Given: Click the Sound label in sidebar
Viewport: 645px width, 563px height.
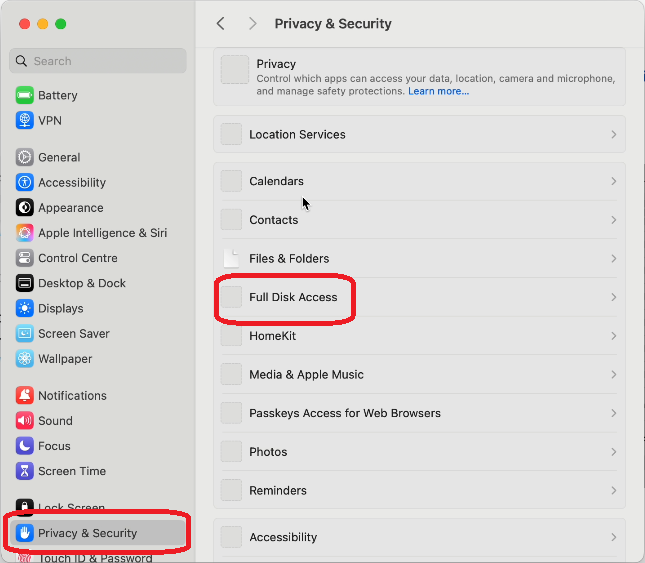Looking at the screenshot, I should pos(55,421).
